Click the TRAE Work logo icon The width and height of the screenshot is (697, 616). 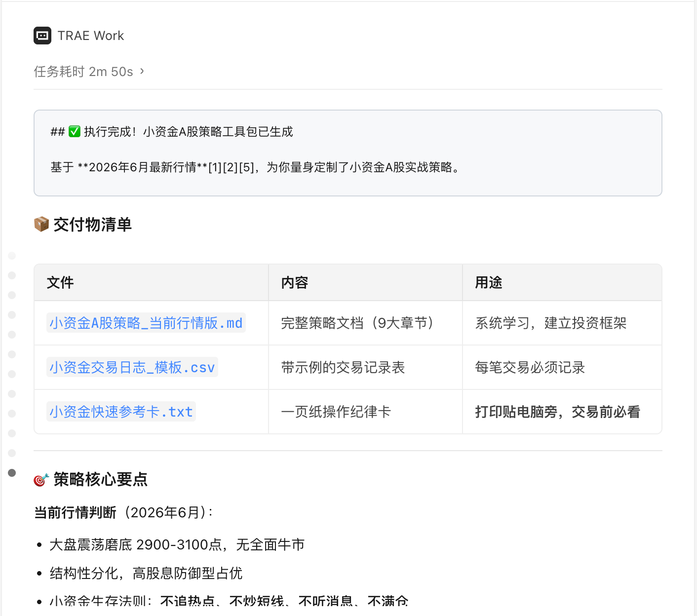point(42,36)
